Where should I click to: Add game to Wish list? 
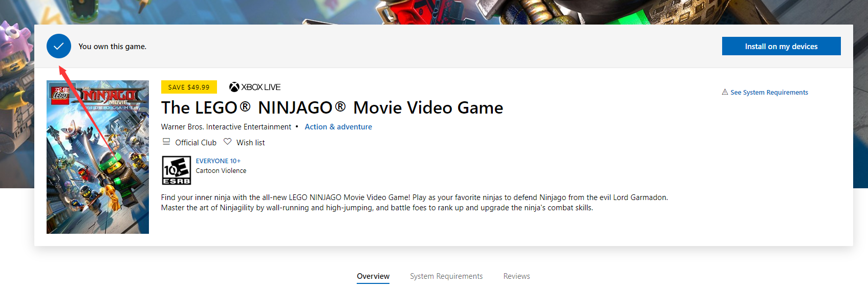pos(250,143)
